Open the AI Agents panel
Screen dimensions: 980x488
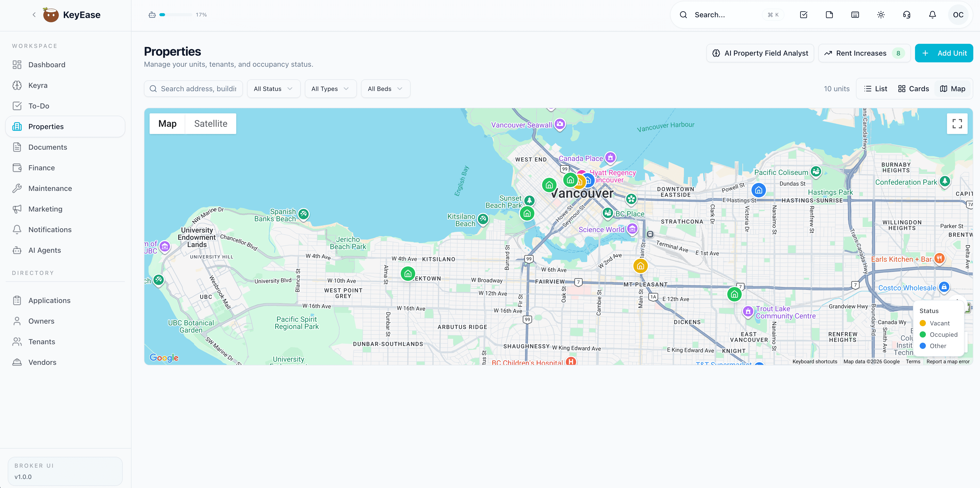pos(45,250)
